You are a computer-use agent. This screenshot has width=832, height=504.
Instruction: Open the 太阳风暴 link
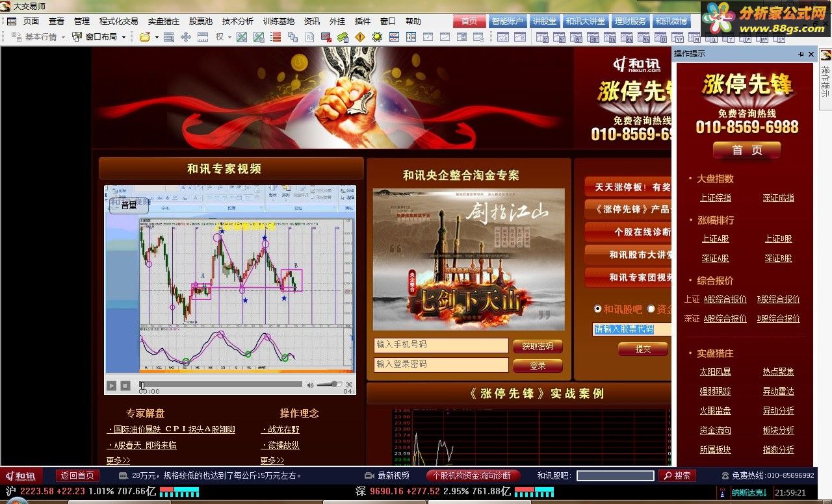tap(715, 372)
